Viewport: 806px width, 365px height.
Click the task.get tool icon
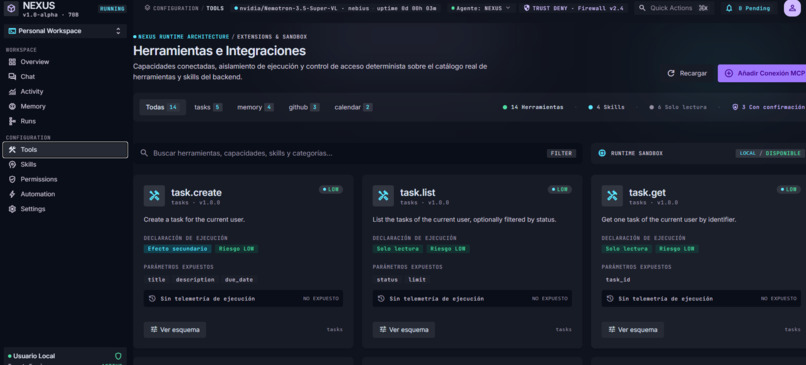612,196
